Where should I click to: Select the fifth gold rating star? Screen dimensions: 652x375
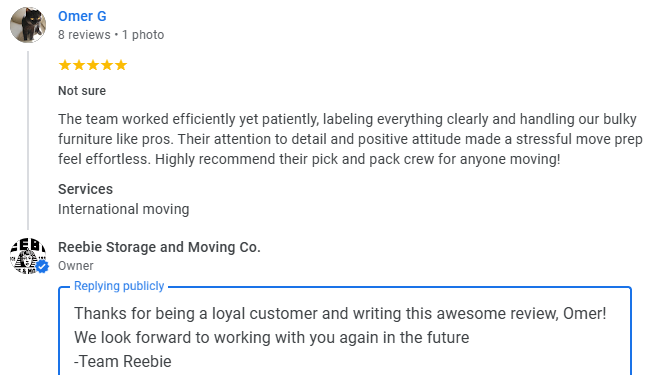[x=121, y=65]
